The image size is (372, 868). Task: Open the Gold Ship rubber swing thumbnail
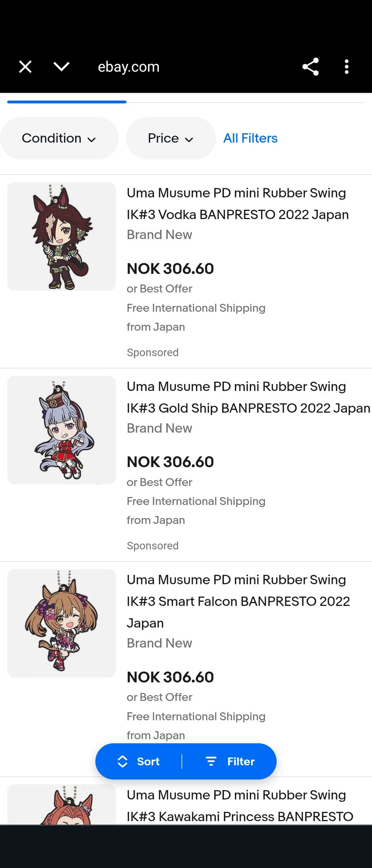[62, 430]
